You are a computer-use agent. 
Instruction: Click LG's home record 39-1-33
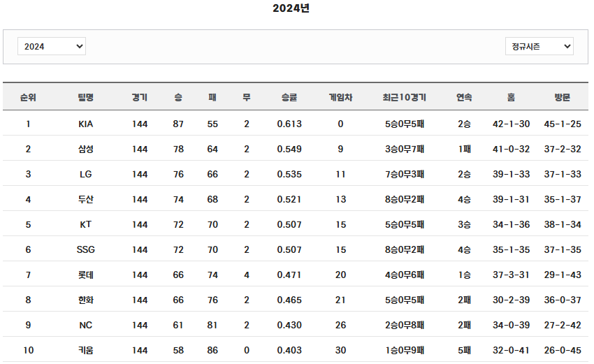511,174
